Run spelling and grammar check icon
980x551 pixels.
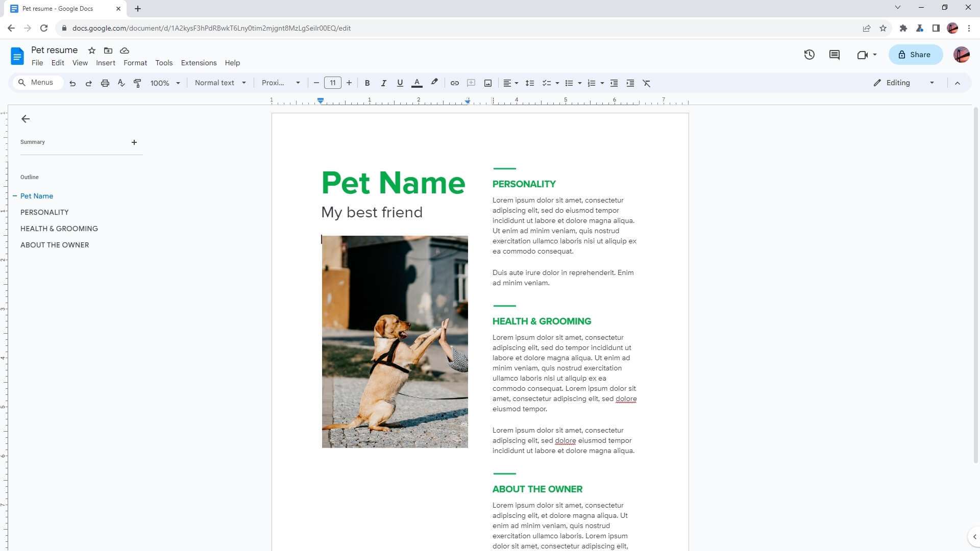click(x=121, y=83)
